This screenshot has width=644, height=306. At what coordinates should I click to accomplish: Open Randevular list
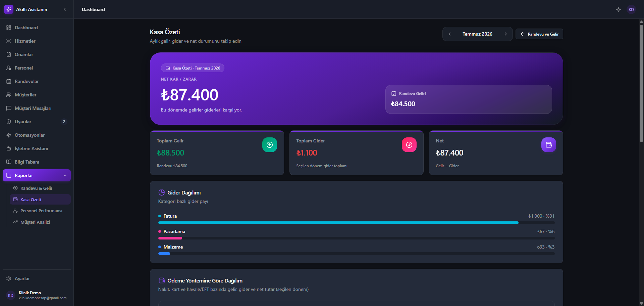point(37,81)
